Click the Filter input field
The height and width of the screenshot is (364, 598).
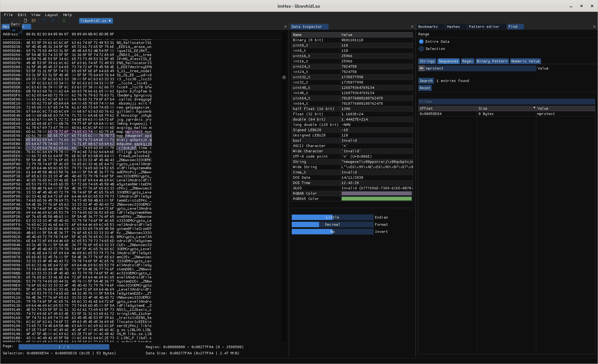506,102
